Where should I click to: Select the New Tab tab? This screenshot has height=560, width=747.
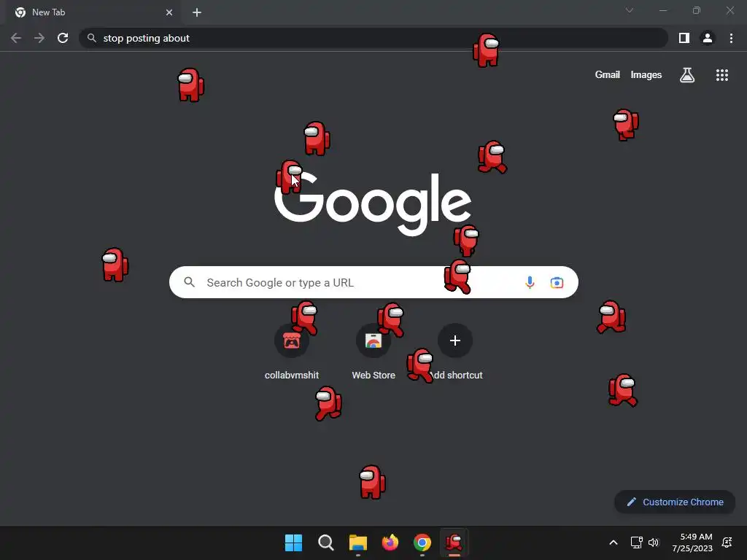[93, 12]
